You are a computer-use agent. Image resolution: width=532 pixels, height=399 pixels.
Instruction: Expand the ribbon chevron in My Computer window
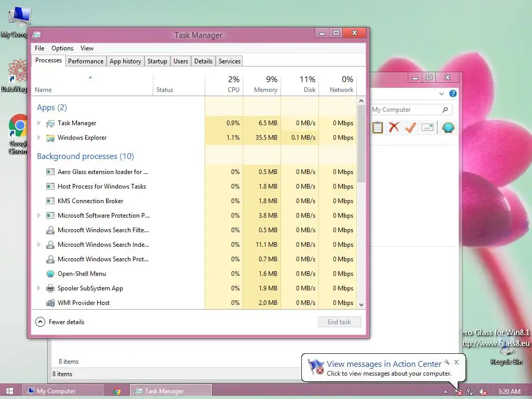[x=442, y=94]
